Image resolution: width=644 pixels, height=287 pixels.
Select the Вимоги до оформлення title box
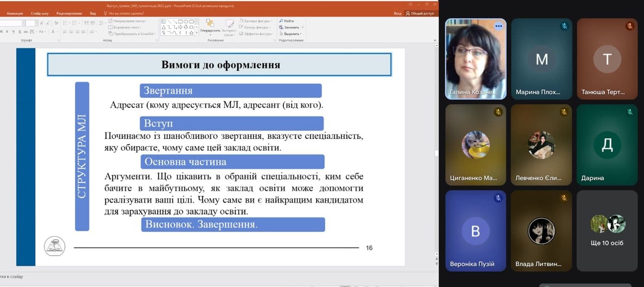tap(219, 65)
